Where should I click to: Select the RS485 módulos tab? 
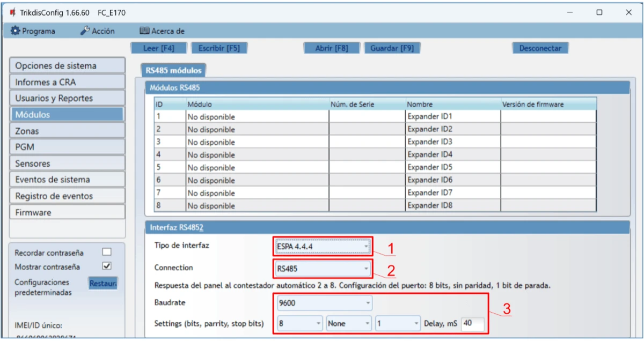click(x=173, y=70)
